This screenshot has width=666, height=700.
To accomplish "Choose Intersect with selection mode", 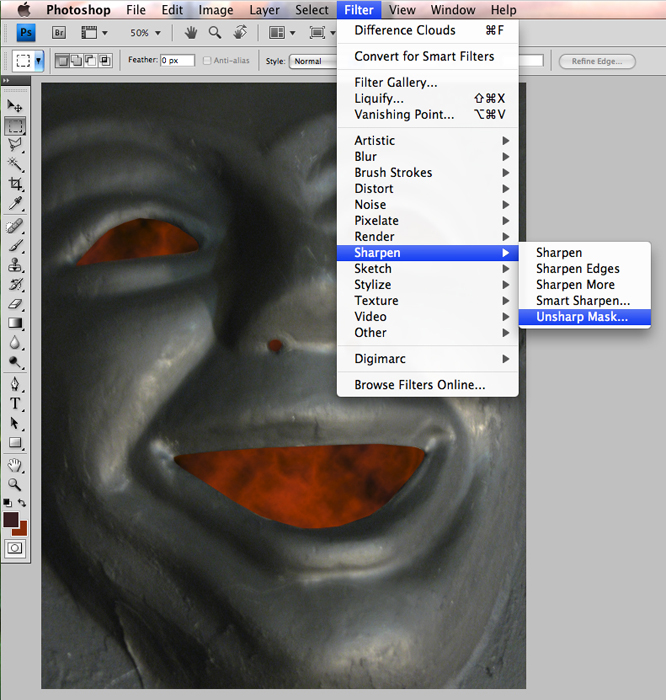I will tap(105, 61).
